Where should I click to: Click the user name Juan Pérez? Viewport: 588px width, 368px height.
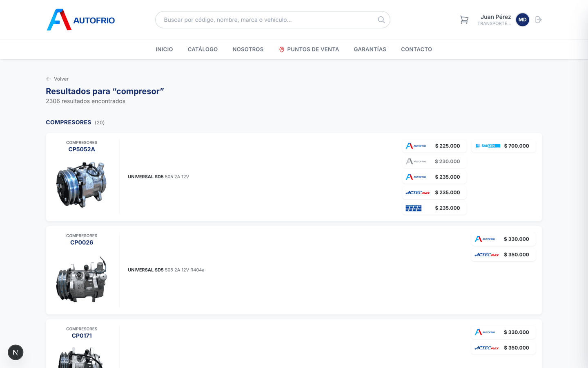click(496, 17)
